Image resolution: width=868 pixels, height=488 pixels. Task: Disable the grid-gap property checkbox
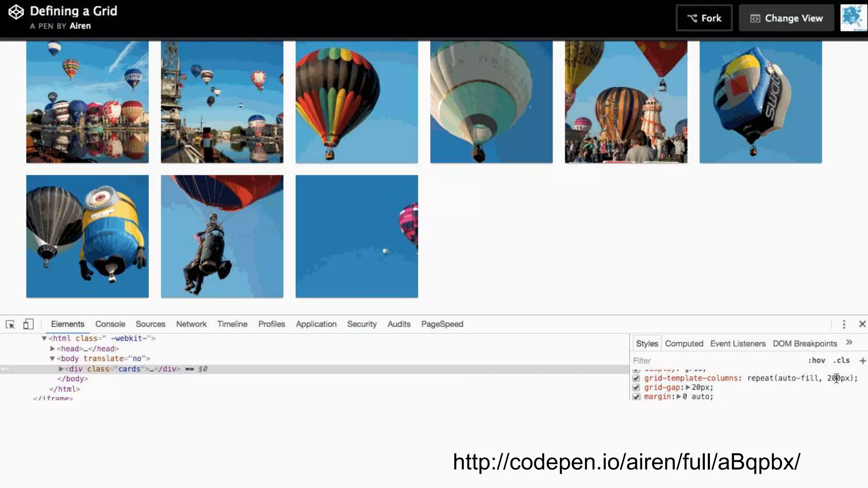click(x=636, y=388)
